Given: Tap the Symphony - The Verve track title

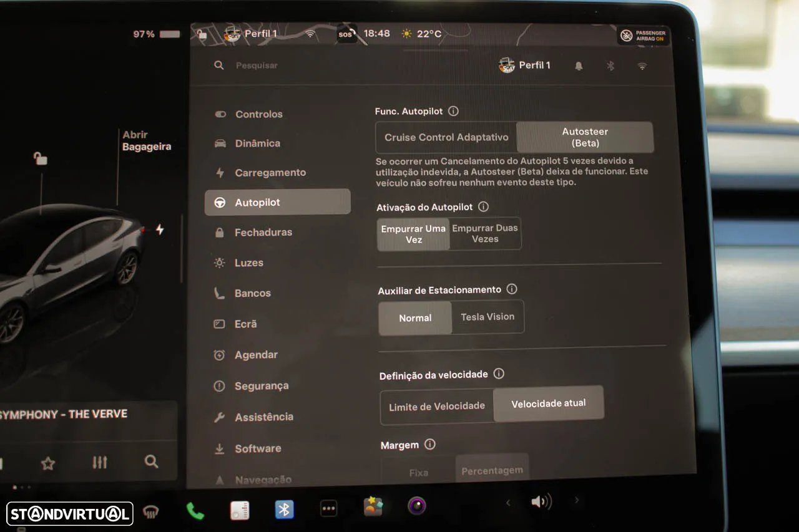Looking at the screenshot, I should (x=64, y=415).
